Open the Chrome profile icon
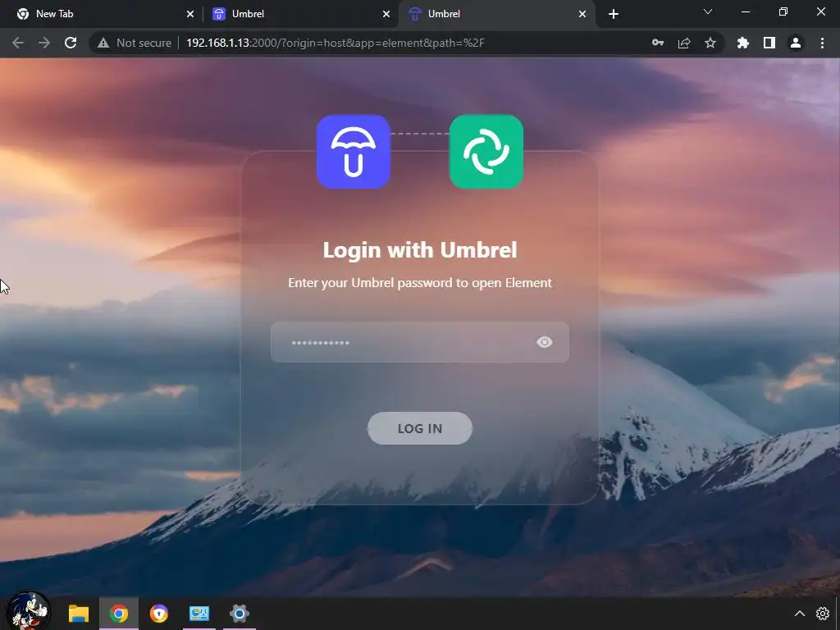 coord(796,43)
